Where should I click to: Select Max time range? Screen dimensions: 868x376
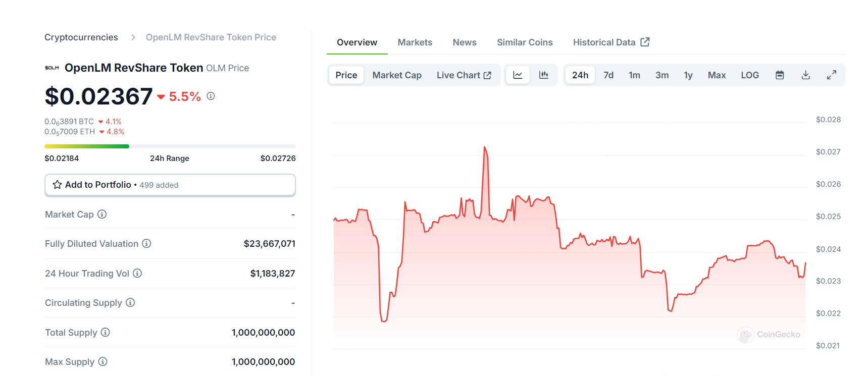point(717,75)
